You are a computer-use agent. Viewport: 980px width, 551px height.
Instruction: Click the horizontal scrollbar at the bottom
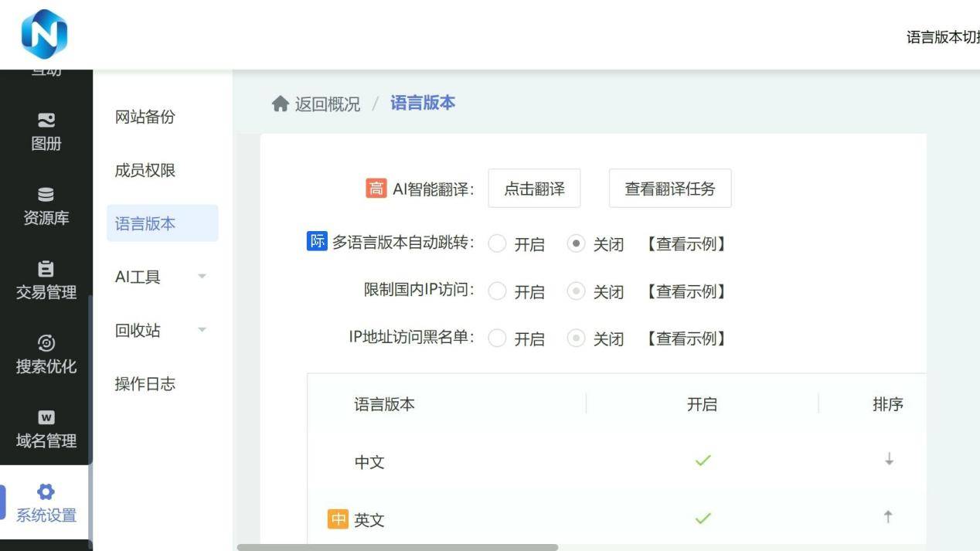coord(397,547)
